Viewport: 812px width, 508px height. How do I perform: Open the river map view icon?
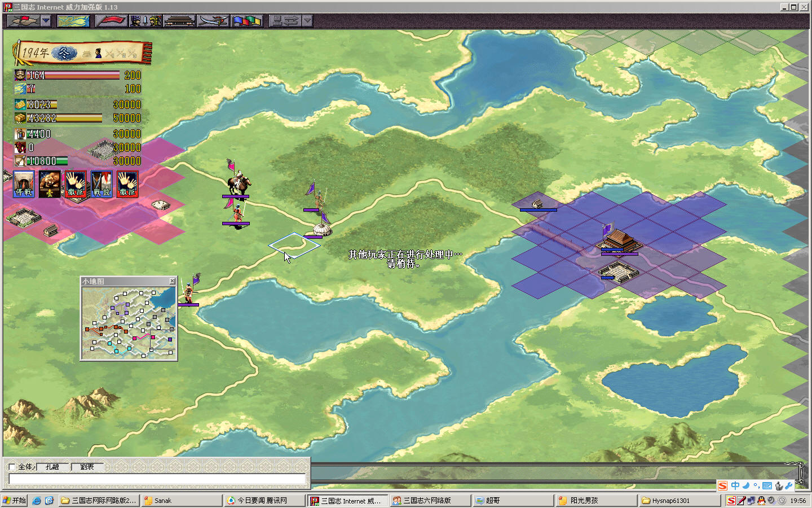[73, 21]
